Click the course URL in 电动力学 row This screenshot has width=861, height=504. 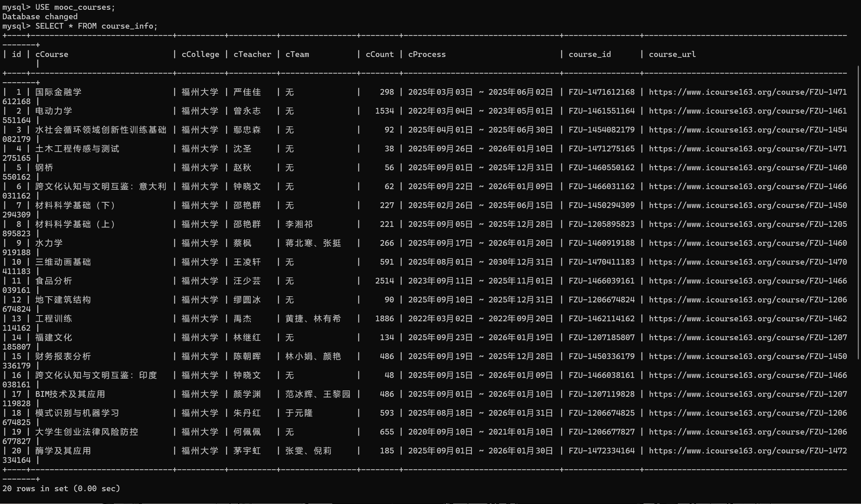[x=747, y=111]
